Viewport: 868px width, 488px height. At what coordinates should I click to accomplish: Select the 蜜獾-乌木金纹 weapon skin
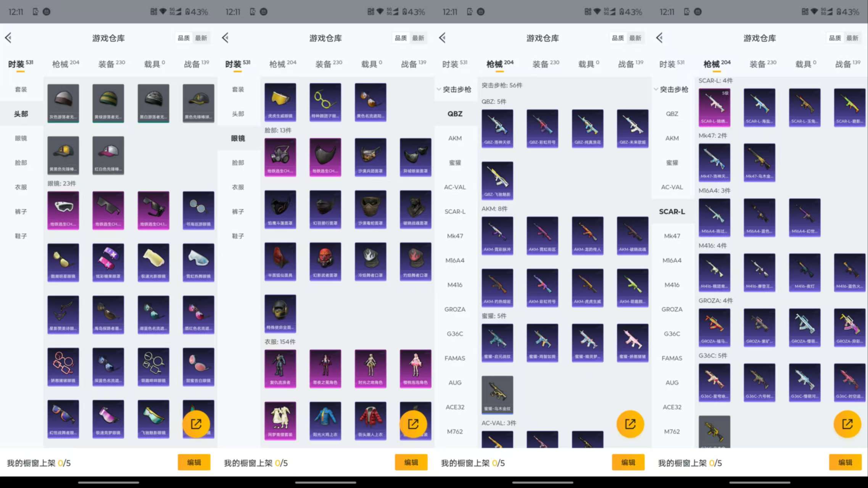pos(498,395)
